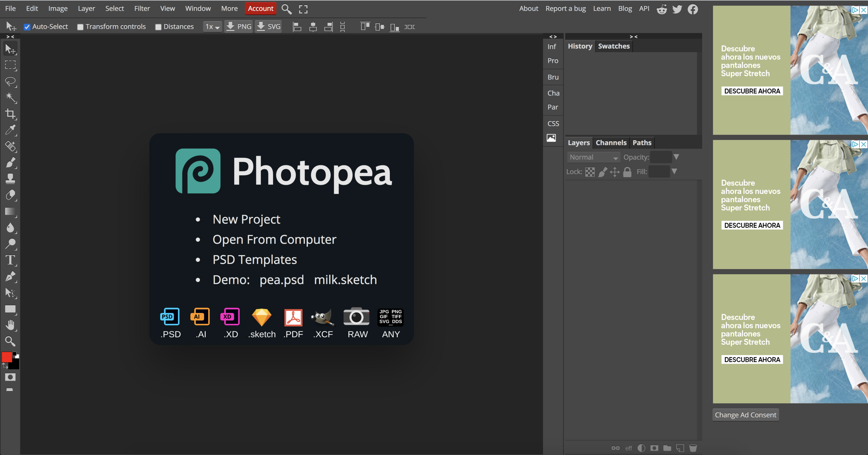Click the fullscreen icon in menu bar

(303, 9)
